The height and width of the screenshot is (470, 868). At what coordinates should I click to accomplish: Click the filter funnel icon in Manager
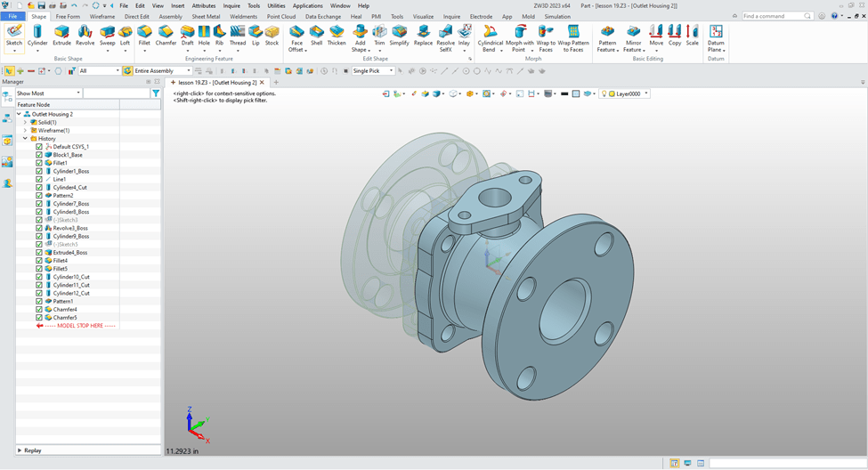[x=156, y=93]
